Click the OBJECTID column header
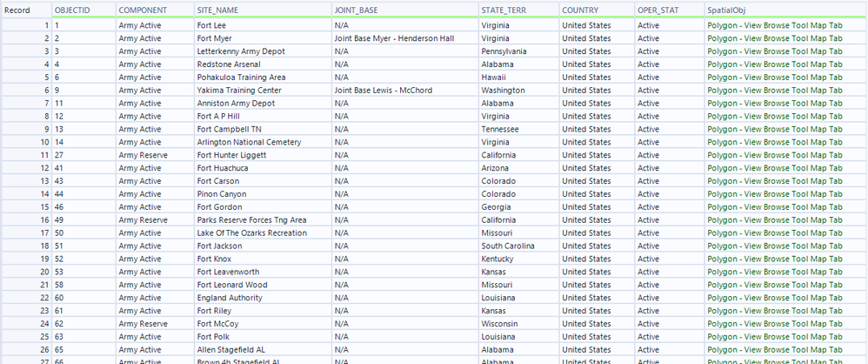Screen dimensions: 868x364 tap(71, 10)
